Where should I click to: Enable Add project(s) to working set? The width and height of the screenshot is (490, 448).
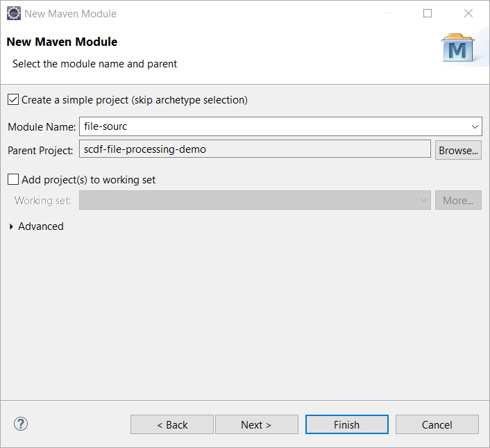click(x=13, y=180)
